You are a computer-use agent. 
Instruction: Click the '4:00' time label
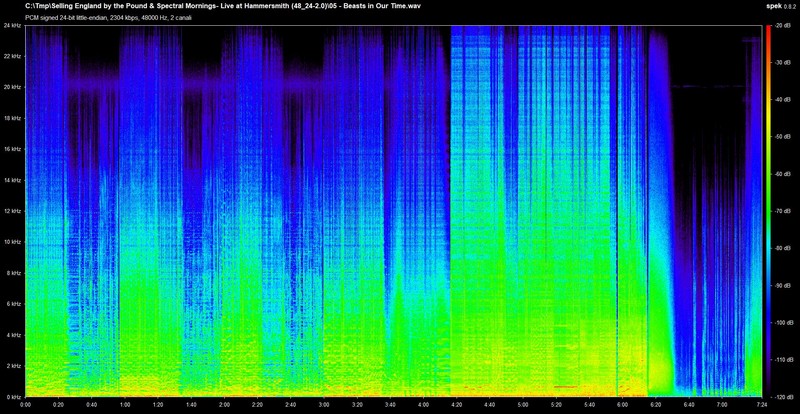(x=423, y=404)
